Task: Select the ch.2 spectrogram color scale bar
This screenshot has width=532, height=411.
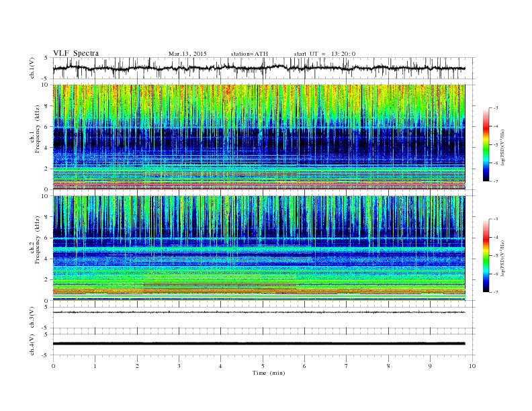Action: pos(486,256)
